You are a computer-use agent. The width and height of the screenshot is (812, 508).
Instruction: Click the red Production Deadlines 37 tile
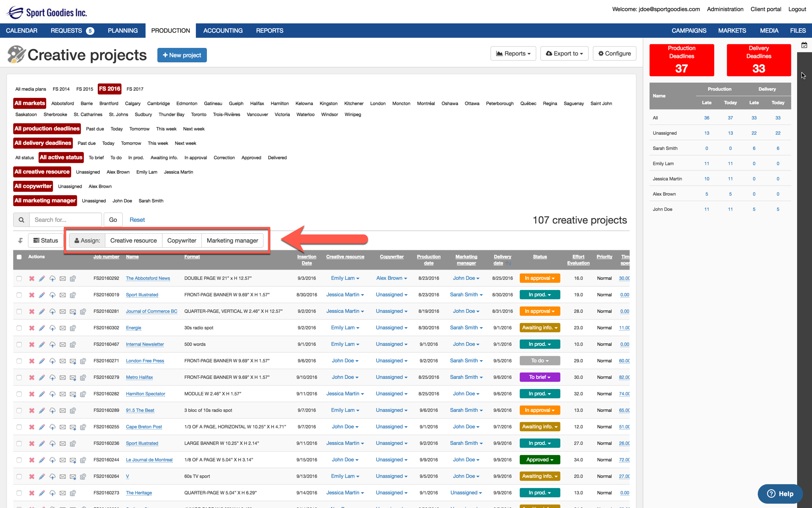point(681,60)
